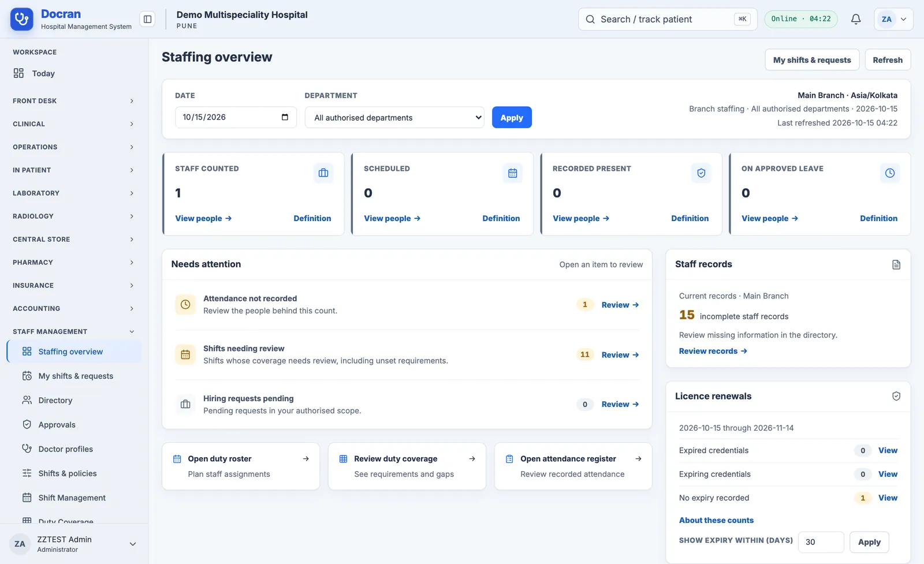Focus the Show expiry within days field

821,542
